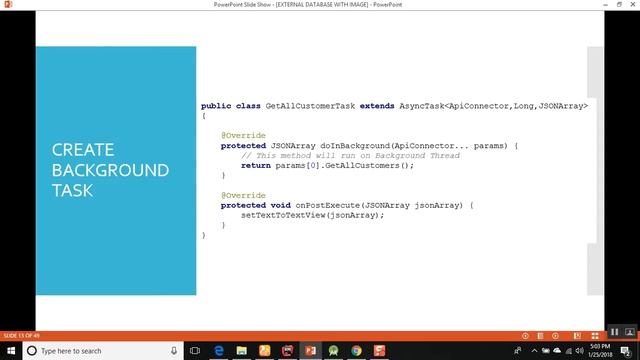Click 'SLIDE 13 OF 49' status text
This screenshot has width=640, height=360.
tap(22, 336)
